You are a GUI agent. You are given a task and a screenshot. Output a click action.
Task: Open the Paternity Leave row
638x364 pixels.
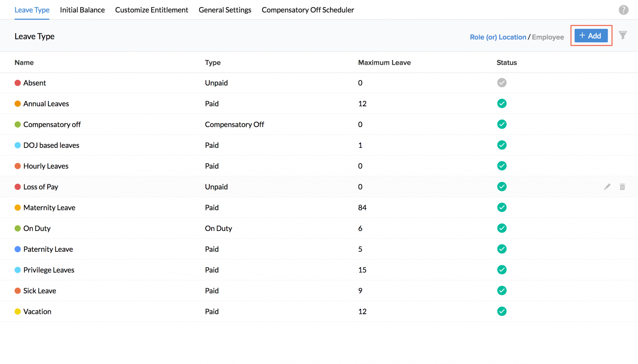[48, 249]
